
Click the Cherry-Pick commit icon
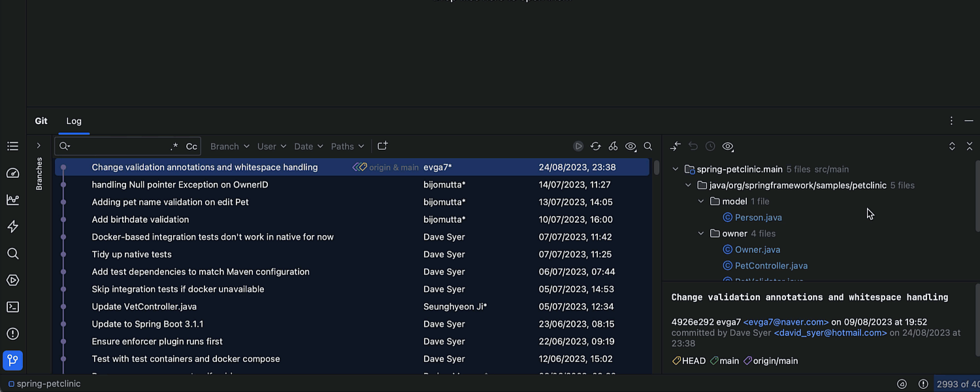tap(613, 146)
